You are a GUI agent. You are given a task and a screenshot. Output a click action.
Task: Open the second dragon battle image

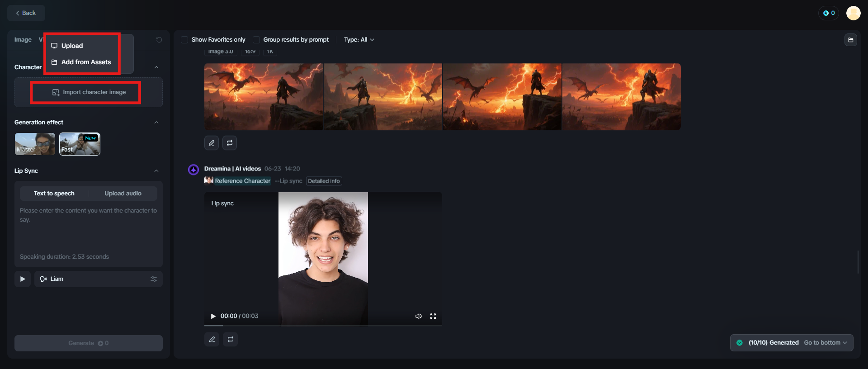[383, 97]
